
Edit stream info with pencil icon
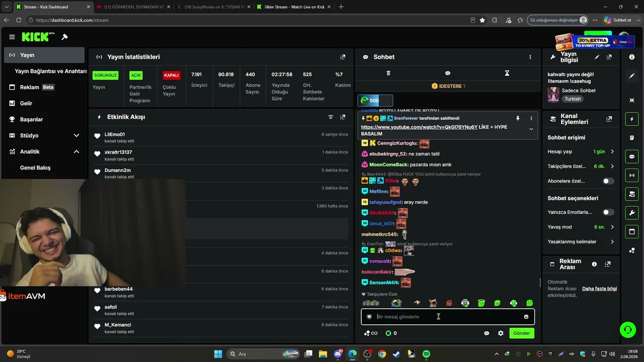coord(597,57)
